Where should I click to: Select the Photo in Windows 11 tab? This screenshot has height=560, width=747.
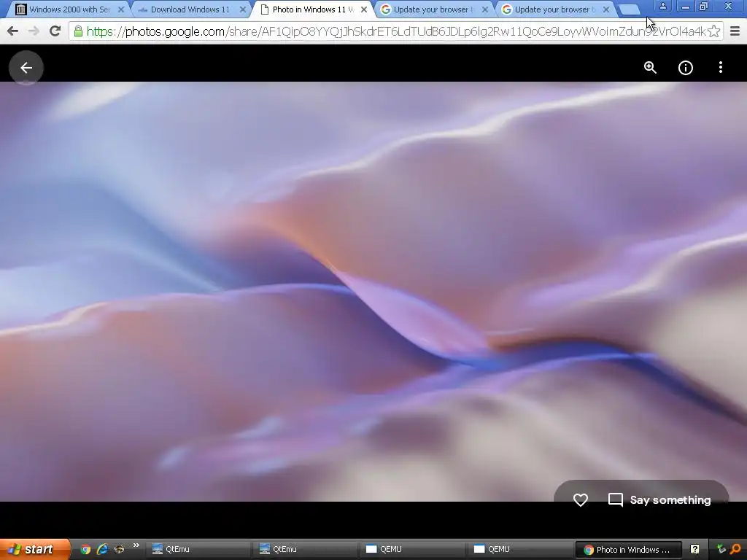click(312, 9)
